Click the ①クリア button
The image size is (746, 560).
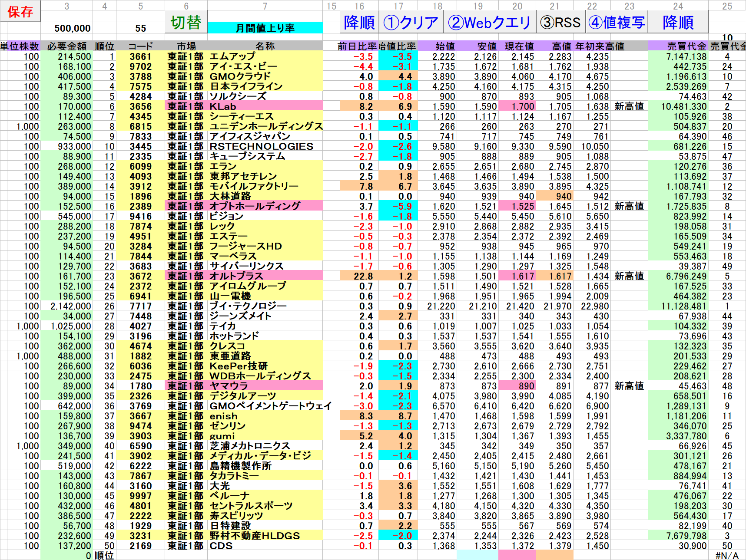pos(411,22)
